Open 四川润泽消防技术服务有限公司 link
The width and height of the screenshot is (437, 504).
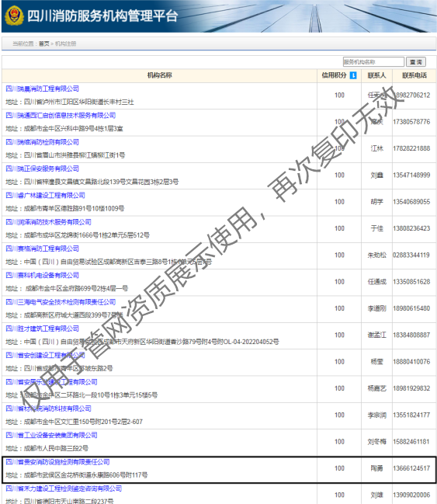(49, 222)
